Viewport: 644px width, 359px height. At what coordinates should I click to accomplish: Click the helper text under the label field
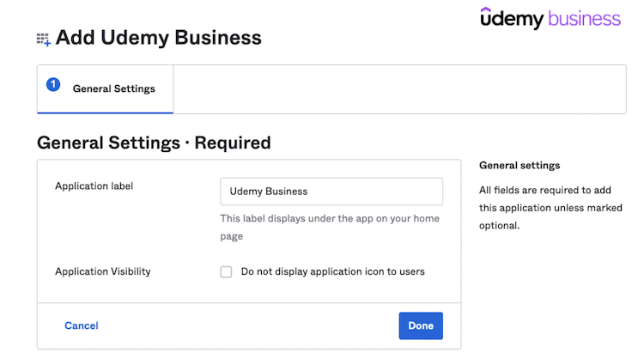click(330, 227)
